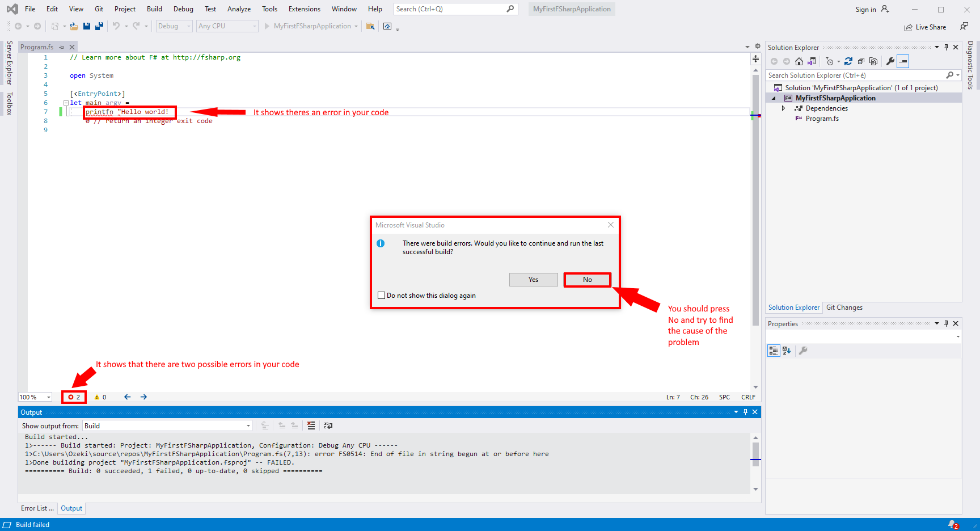Click the red error count indicator
Viewport: 980px width, 531px height.
74,397
